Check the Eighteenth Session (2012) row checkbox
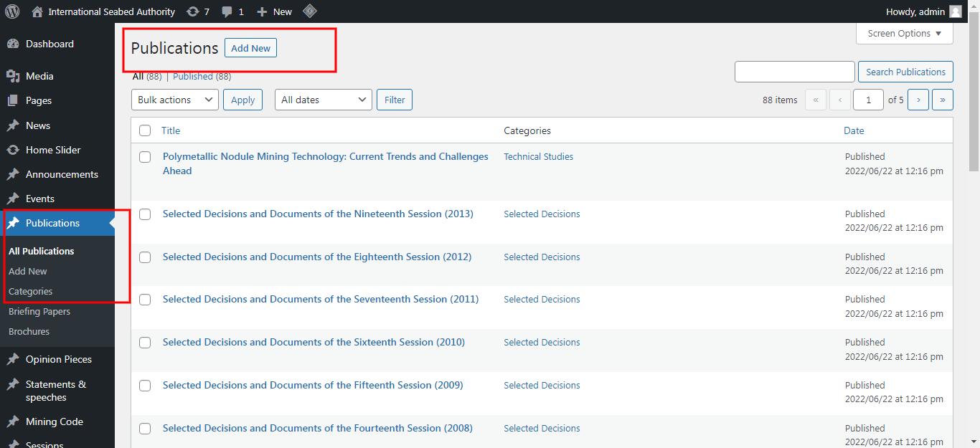The width and height of the screenshot is (980, 448). coord(145,257)
